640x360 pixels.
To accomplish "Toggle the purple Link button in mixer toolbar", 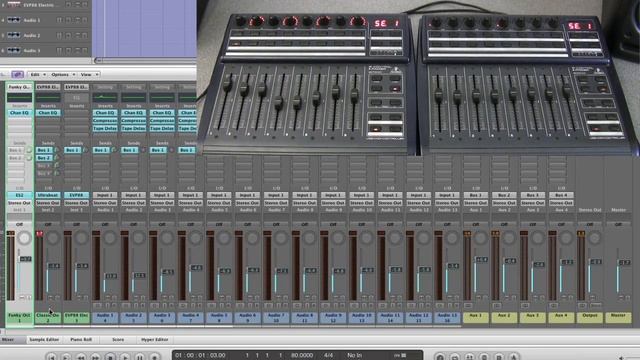I will [17, 74].
